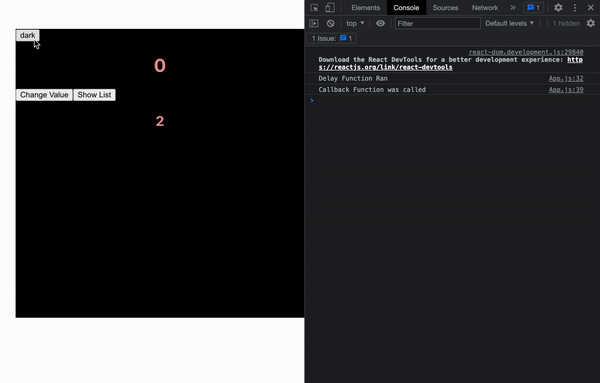Viewport: 600px width, 383px height.
Task: Click the console prompt input line
Action: pyautogui.click(x=452, y=101)
